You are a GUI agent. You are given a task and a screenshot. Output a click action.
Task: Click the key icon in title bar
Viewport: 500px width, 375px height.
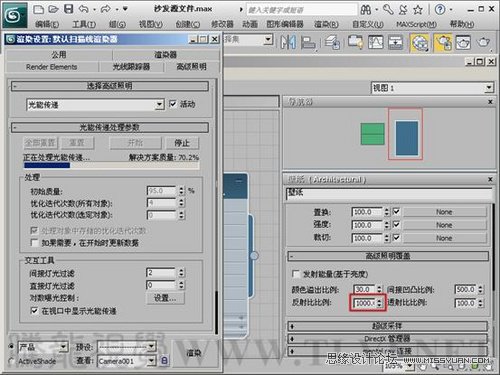point(388,9)
